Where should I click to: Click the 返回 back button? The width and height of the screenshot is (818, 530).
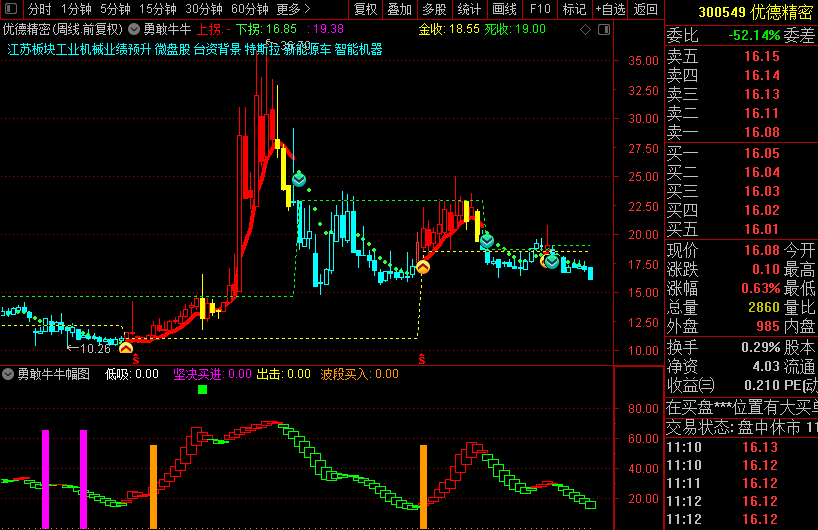coord(646,9)
